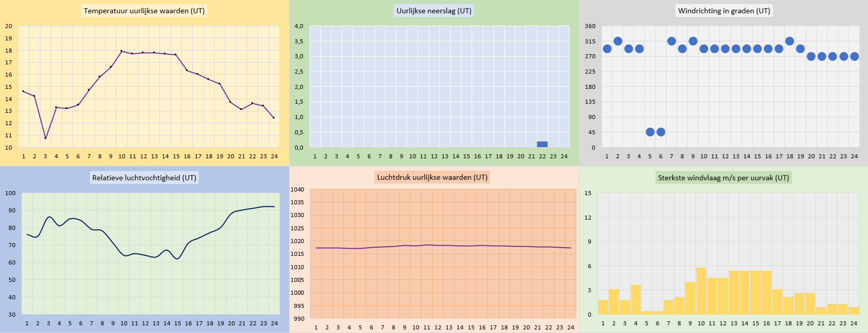Click x-axis hour 12 in precipitation chart
Image resolution: width=868 pixels, height=333 pixels.
434,156
